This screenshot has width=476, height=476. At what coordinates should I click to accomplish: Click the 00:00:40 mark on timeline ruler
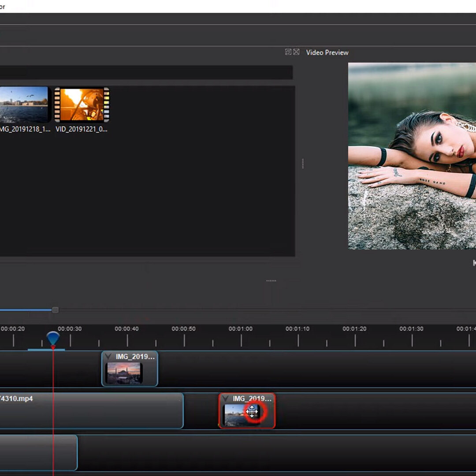[x=127, y=340]
